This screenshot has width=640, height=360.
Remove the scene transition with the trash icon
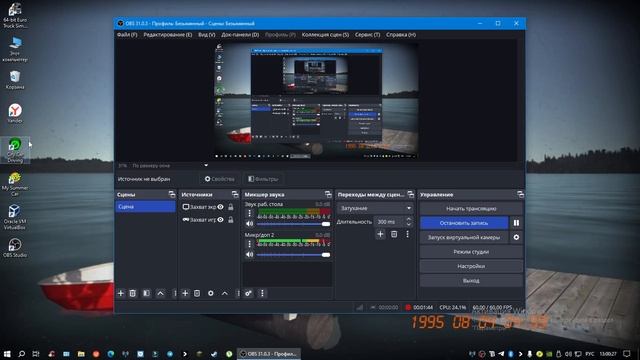(x=394, y=234)
